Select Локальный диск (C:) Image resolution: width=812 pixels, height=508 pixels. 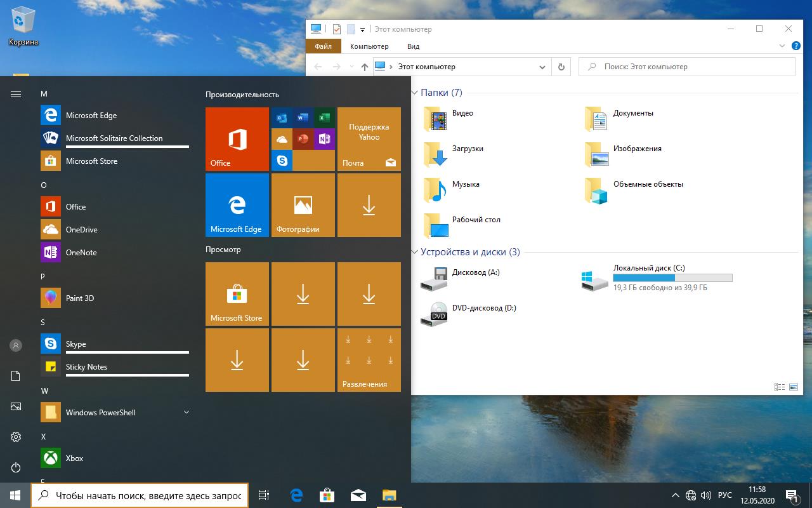point(657,279)
